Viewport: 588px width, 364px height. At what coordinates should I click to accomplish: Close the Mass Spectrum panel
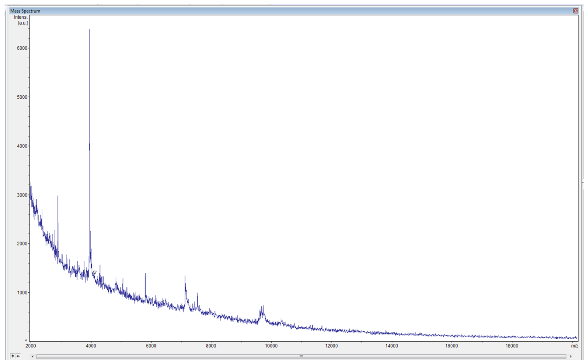pyautogui.click(x=575, y=11)
